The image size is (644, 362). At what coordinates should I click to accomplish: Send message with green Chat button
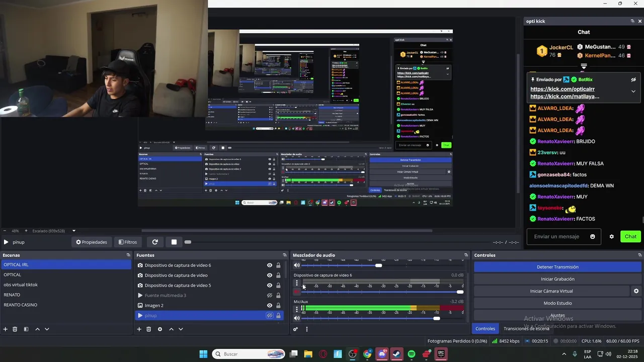coord(631,237)
